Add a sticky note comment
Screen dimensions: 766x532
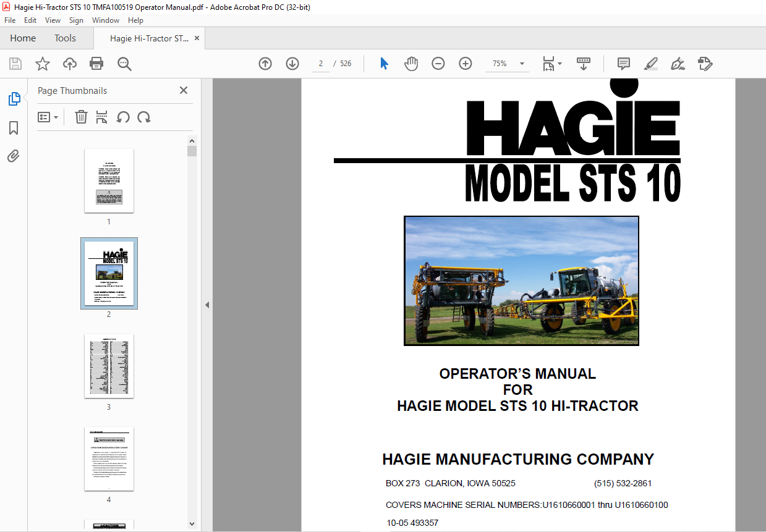click(x=624, y=64)
